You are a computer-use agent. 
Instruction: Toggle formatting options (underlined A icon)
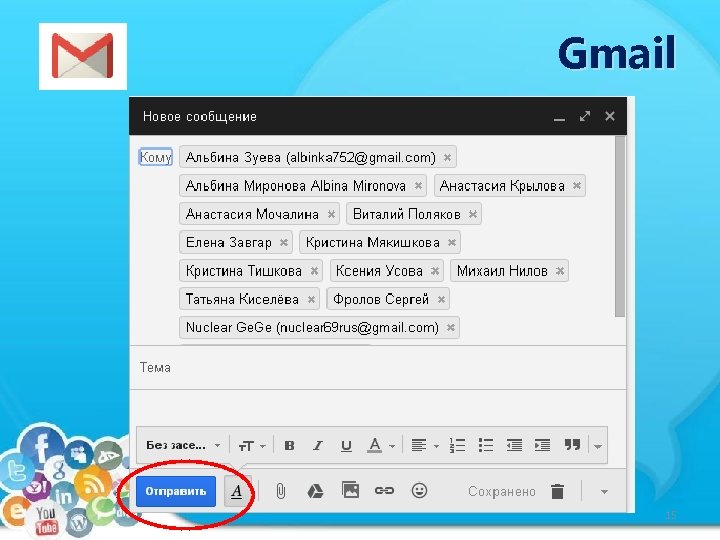[x=236, y=491]
